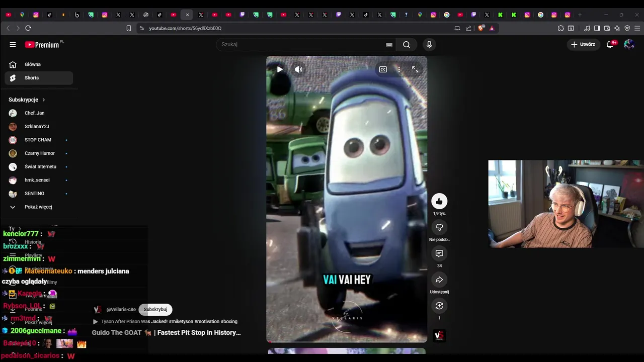Click the browser share icon in address bar

coord(468,28)
